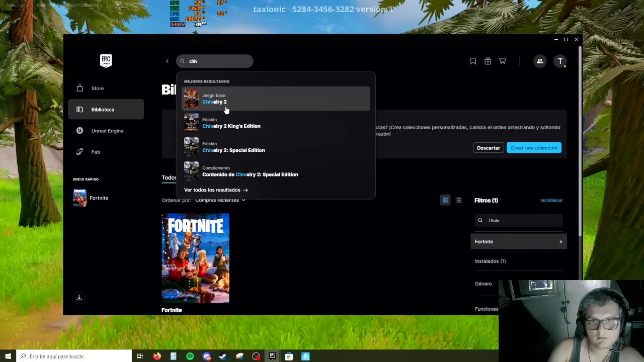Click restablecer filters link
This screenshot has width=644, height=362.
pos(551,200)
